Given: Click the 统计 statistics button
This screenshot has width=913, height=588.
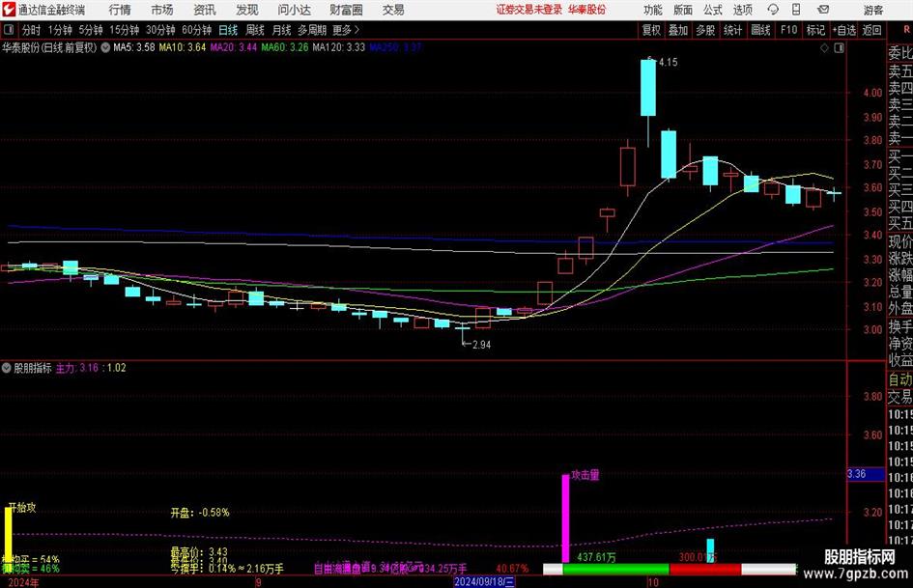Looking at the screenshot, I should tap(732, 30).
